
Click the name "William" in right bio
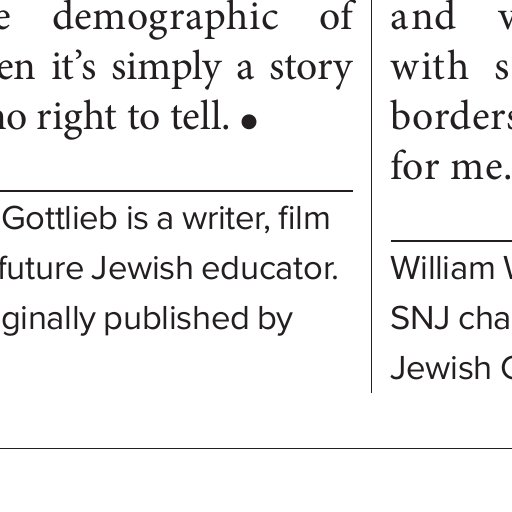[x=443, y=269]
